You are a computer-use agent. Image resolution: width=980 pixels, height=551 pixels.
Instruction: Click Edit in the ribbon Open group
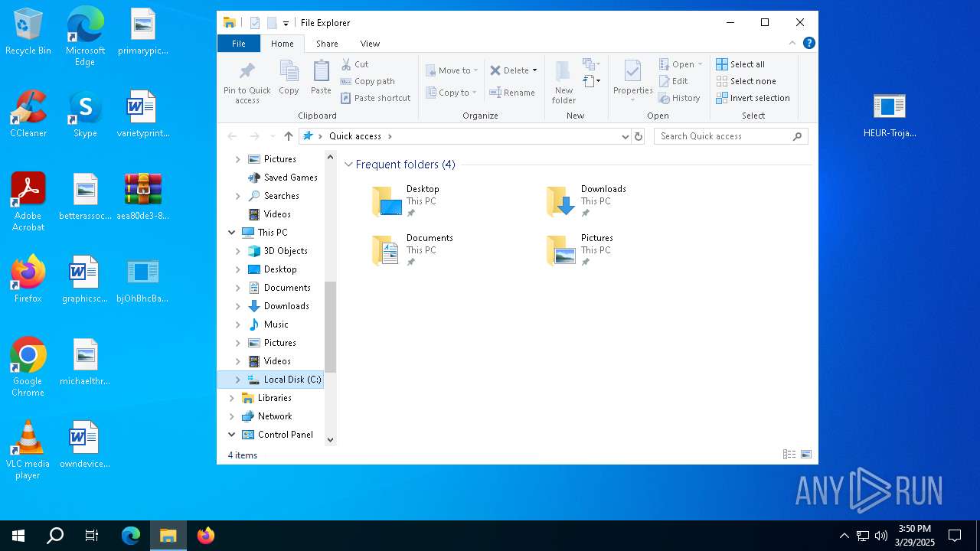coord(673,81)
